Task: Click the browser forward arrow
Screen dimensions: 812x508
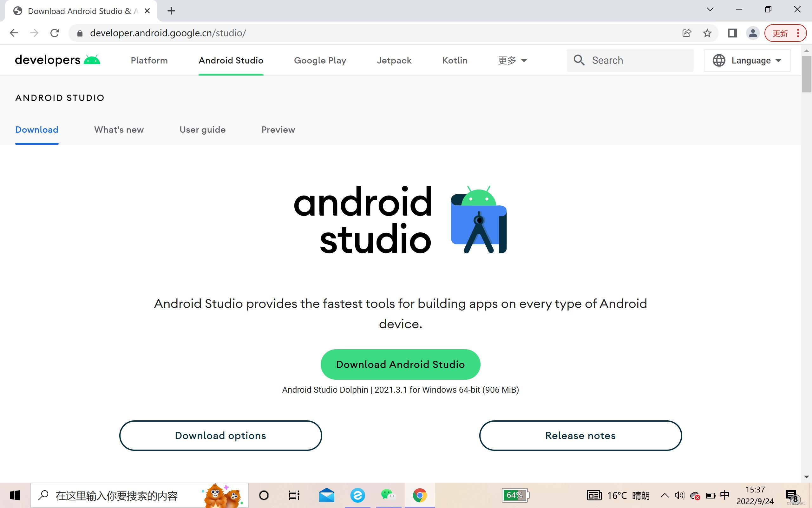Action: click(34, 33)
